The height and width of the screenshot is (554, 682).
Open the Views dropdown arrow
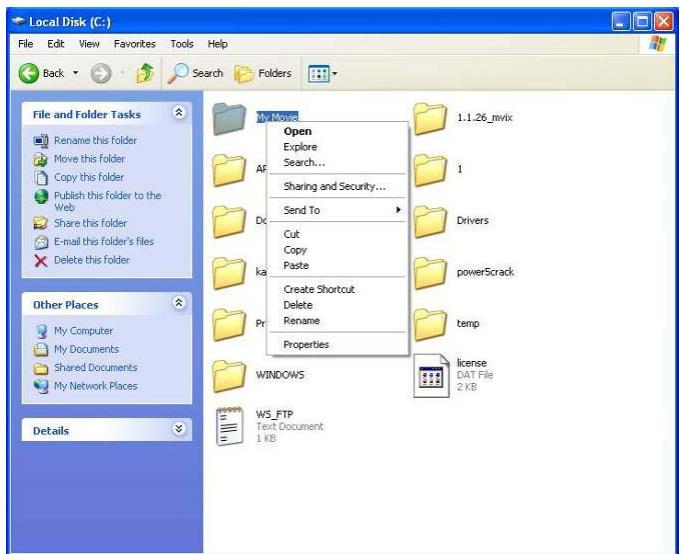[x=334, y=73]
